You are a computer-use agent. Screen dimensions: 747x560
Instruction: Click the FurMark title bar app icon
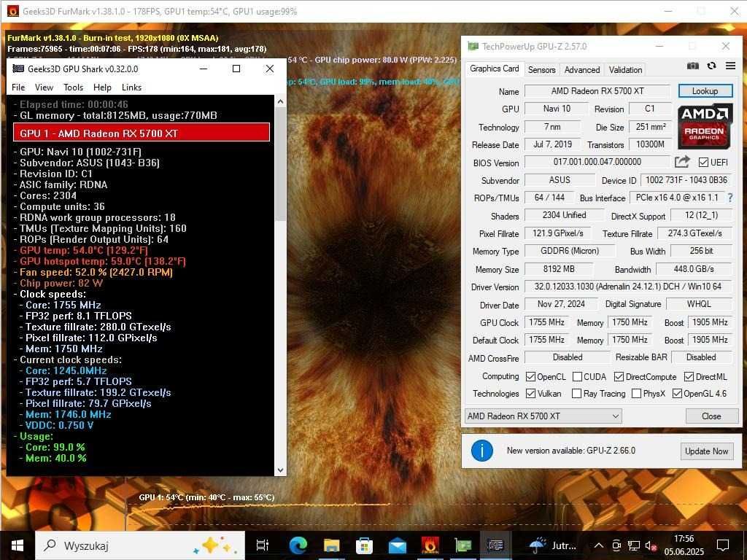click(x=13, y=11)
